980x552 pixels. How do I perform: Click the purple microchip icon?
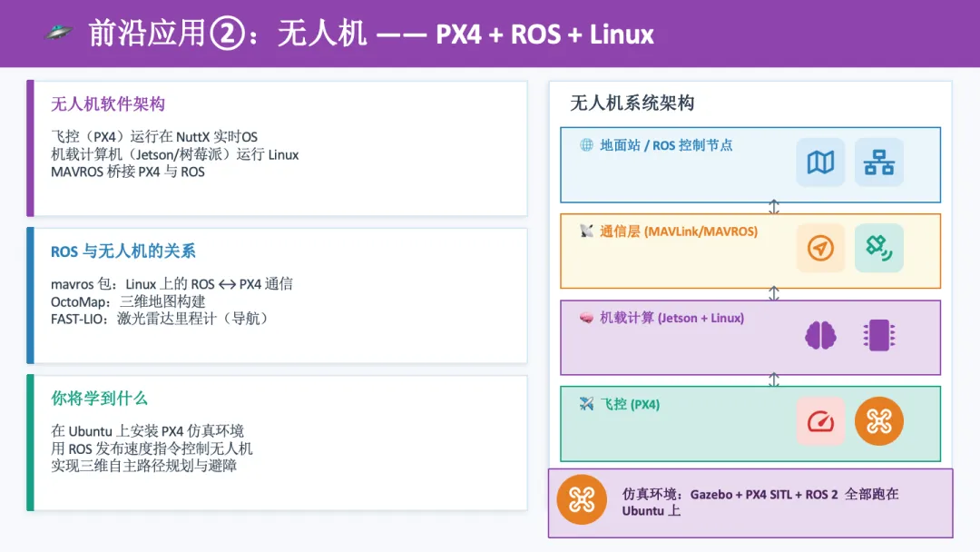coord(878,335)
